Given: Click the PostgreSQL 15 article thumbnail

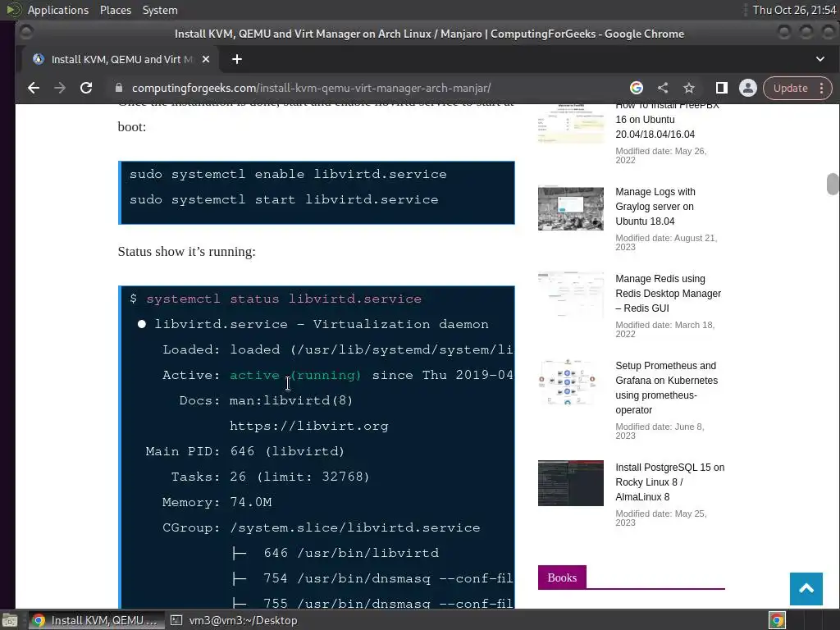Looking at the screenshot, I should (x=571, y=482).
